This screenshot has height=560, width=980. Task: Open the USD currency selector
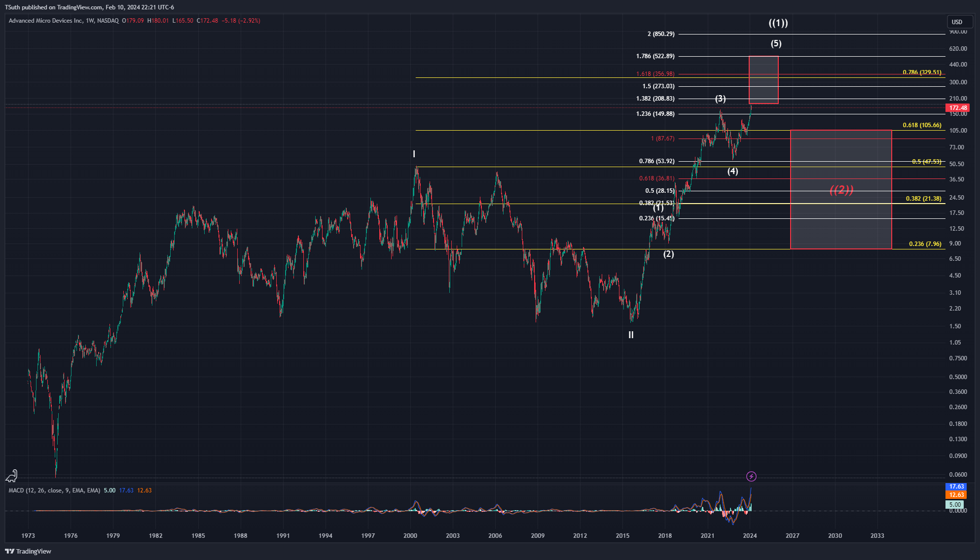click(959, 22)
